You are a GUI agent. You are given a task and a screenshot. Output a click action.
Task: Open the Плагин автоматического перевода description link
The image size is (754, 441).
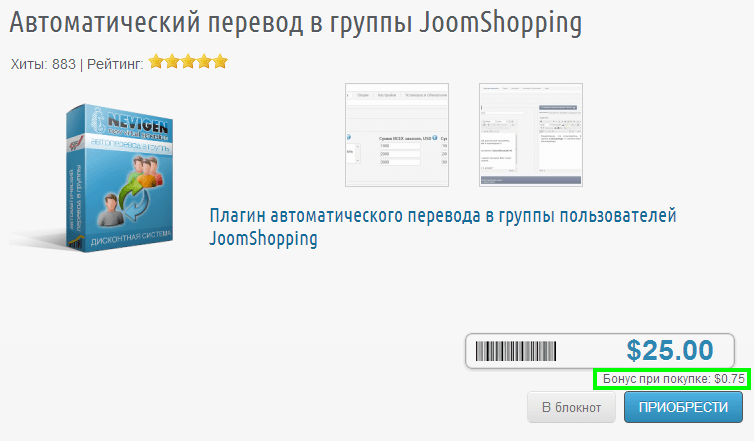443,227
